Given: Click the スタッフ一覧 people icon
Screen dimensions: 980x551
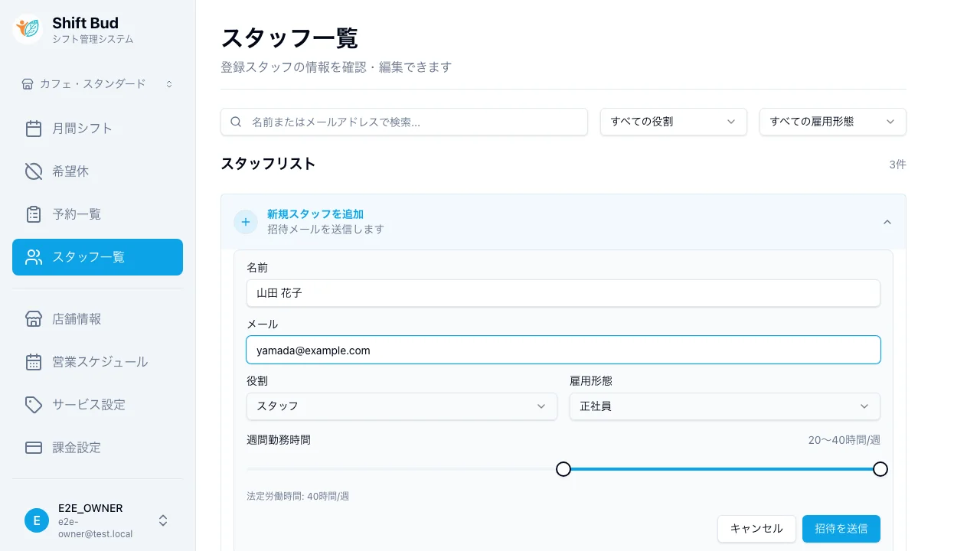Looking at the screenshot, I should pos(34,257).
